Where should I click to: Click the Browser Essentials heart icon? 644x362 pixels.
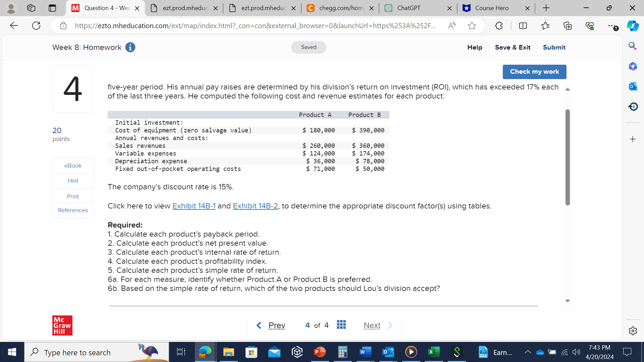point(590,25)
